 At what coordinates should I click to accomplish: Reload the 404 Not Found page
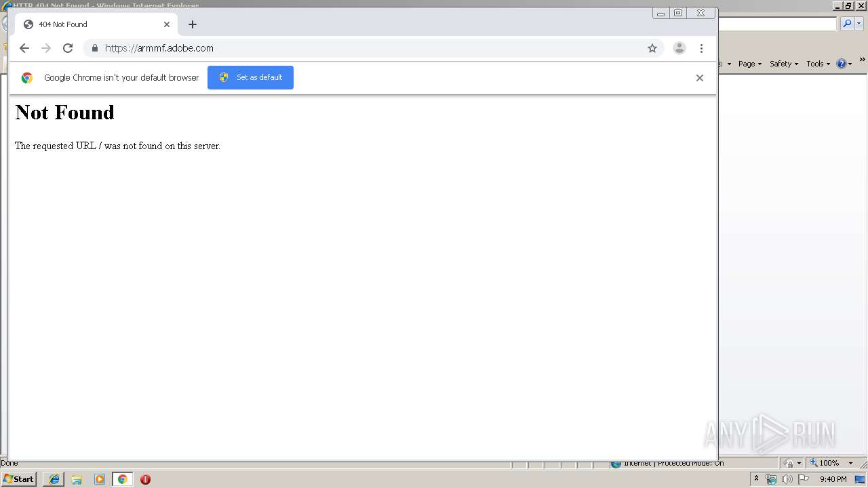pos(68,48)
